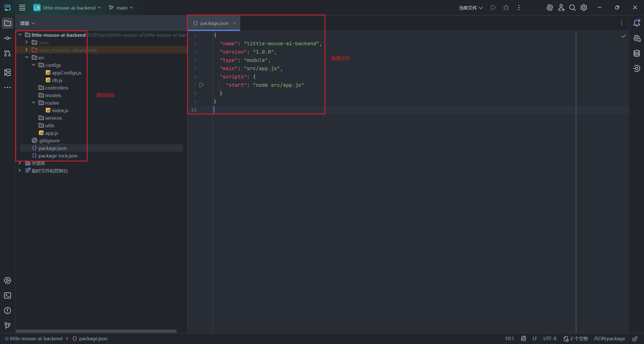This screenshot has height=344, width=644.
Task: Select the package.json editor tab
Action: [214, 23]
